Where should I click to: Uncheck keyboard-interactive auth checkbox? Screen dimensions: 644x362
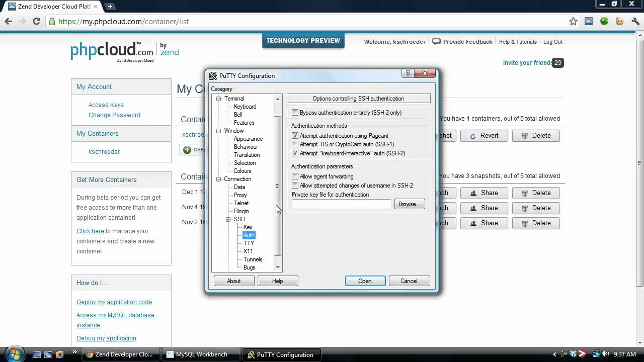295,153
